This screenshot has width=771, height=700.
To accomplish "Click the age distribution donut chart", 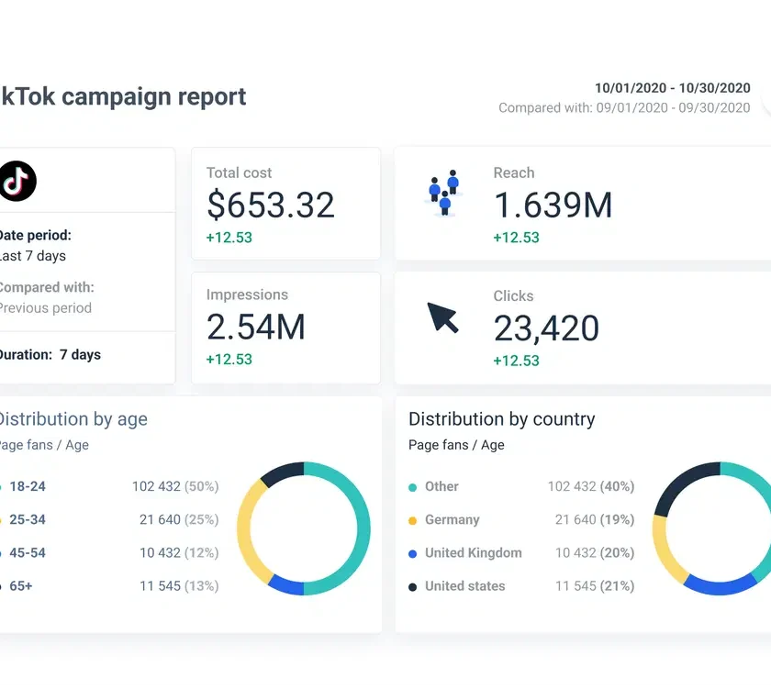I will [x=304, y=528].
